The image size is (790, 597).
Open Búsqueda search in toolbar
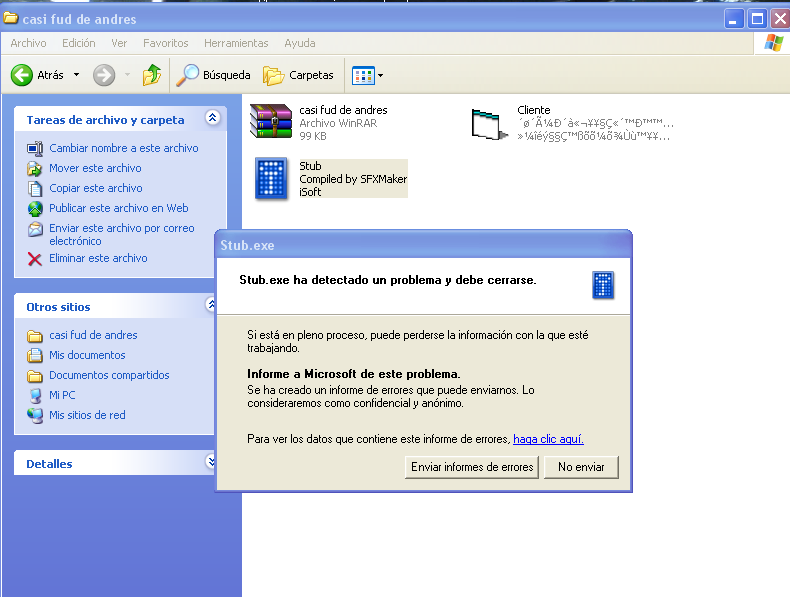click(x=213, y=75)
